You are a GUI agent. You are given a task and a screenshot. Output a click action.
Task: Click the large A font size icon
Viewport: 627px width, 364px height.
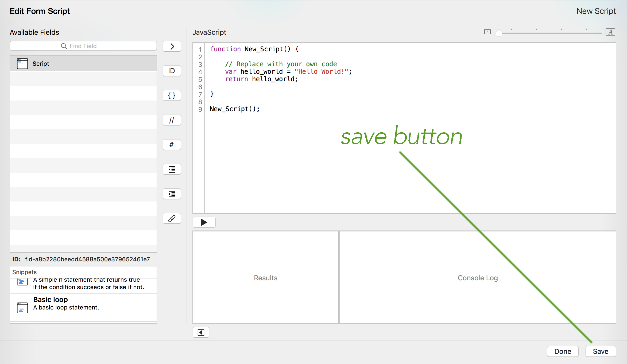click(x=610, y=32)
